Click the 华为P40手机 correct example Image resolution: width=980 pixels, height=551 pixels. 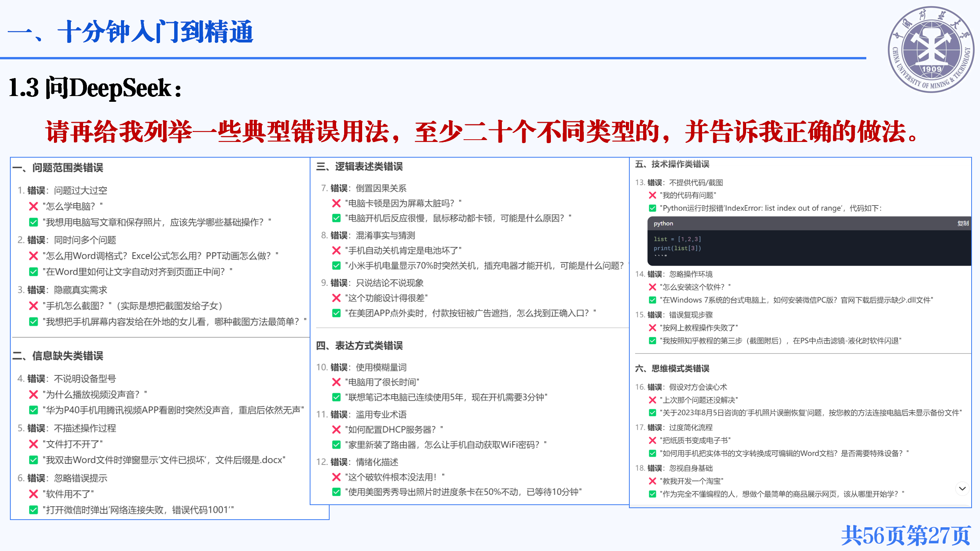pos(173,410)
